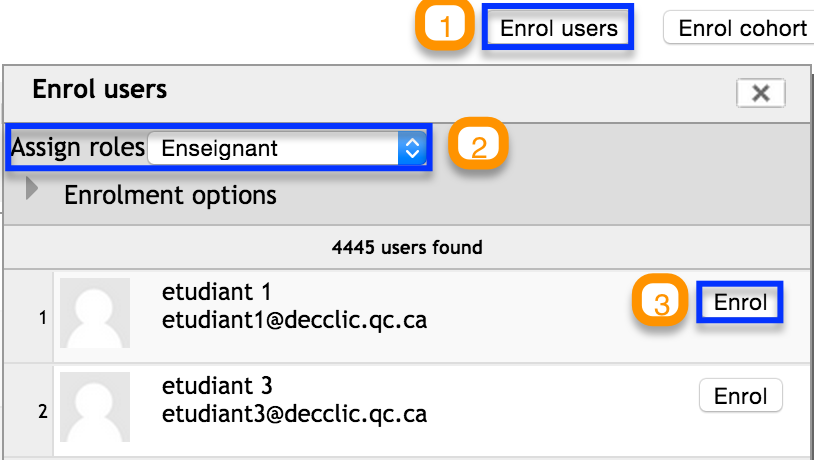The width and height of the screenshot is (814, 460).
Task: Enrol etudiant 3
Action: point(740,396)
